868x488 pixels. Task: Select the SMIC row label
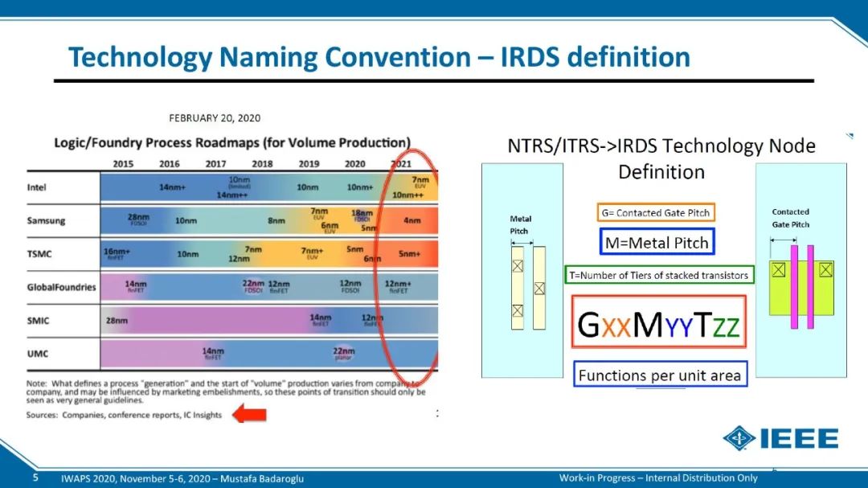click(x=38, y=320)
